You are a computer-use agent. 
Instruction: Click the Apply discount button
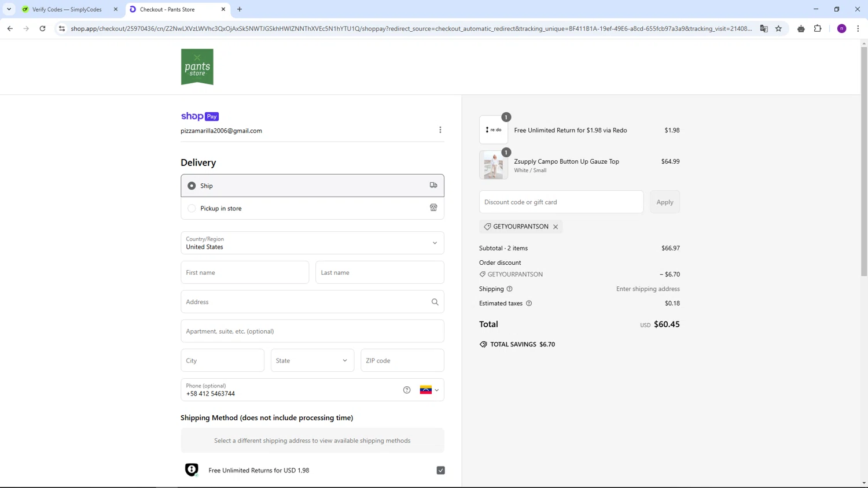[664, 202]
